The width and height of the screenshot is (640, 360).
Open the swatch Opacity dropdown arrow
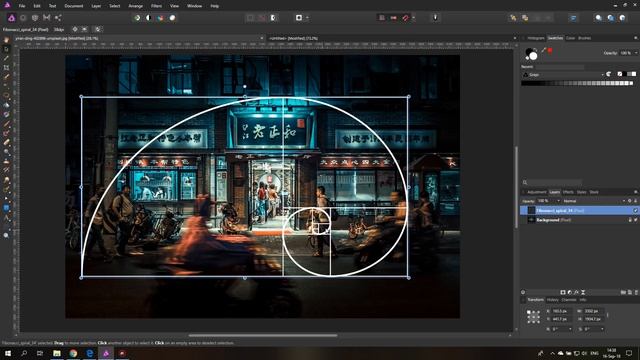coord(636,53)
